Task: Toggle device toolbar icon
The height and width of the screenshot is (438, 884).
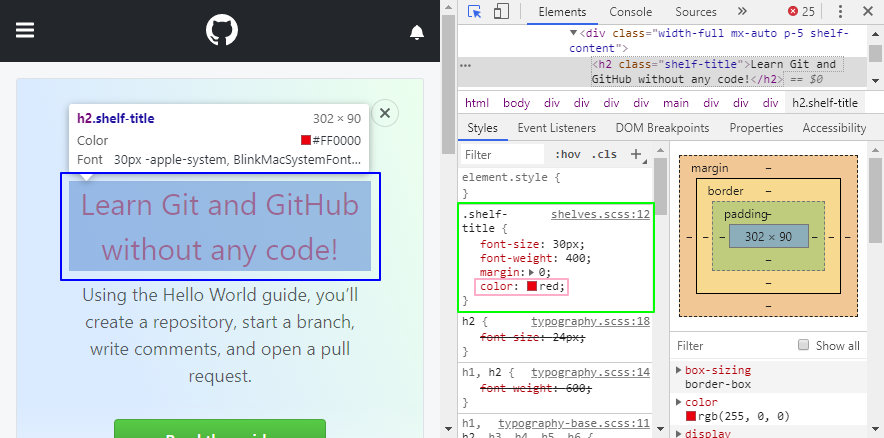Action: [x=501, y=11]
